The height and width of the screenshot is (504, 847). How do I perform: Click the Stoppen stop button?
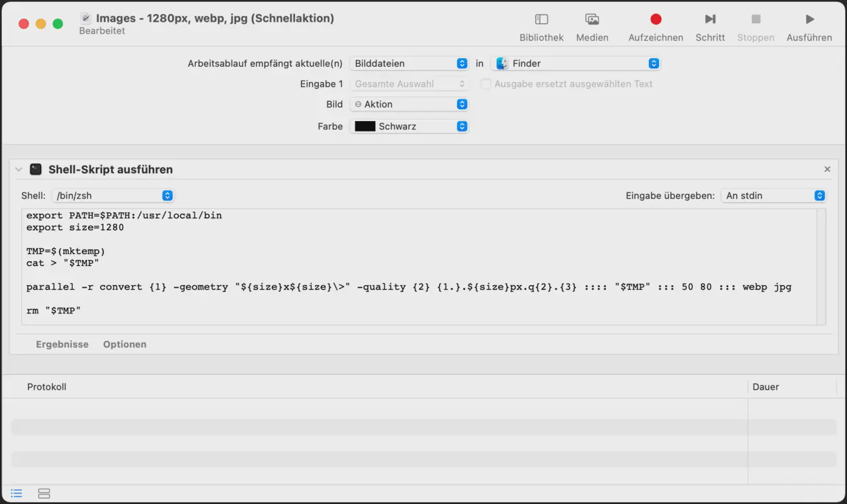[x=756, y=28]
